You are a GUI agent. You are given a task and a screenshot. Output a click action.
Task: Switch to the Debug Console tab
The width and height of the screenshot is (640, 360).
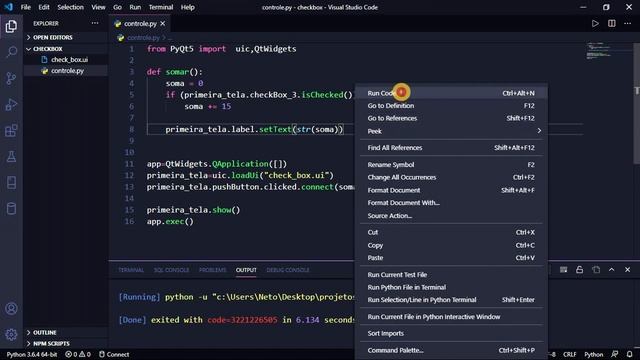(288, 270)
